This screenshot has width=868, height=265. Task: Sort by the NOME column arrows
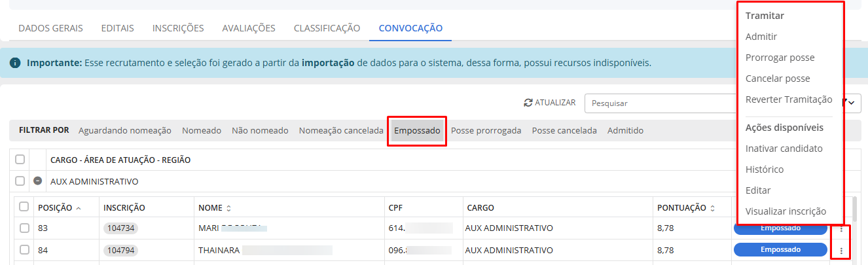point(228,208)
